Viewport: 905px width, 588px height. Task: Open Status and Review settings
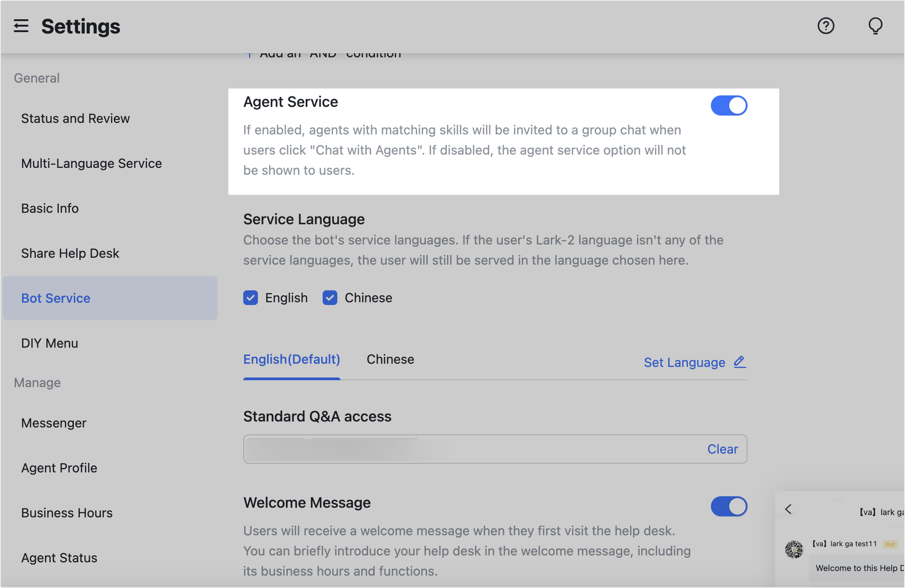[75, 118]
